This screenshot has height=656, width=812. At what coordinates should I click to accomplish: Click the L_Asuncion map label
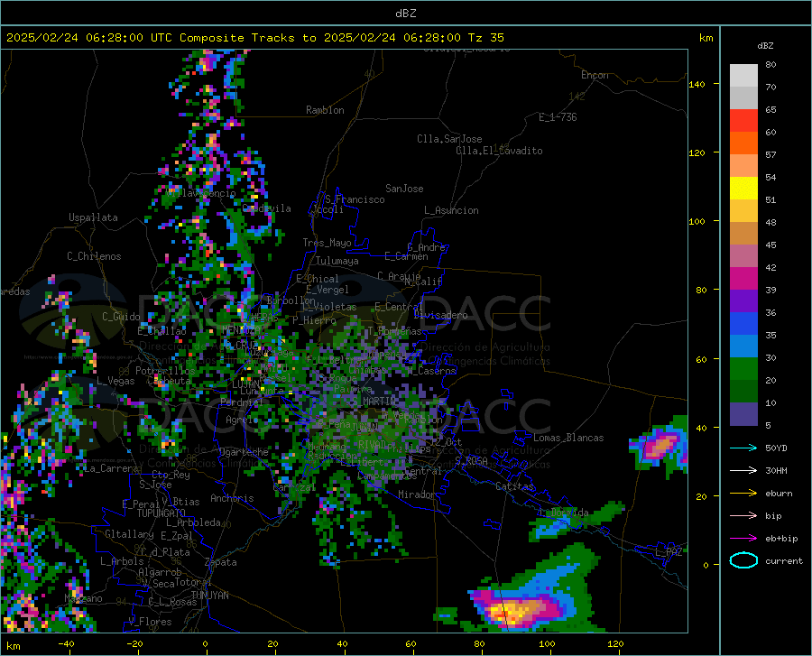coord(451,210)
